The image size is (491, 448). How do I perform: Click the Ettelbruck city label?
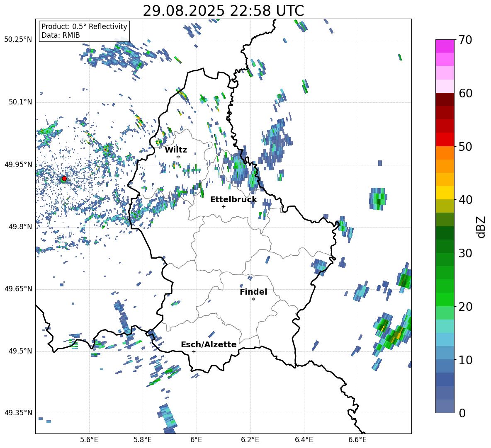coord(233,200)
